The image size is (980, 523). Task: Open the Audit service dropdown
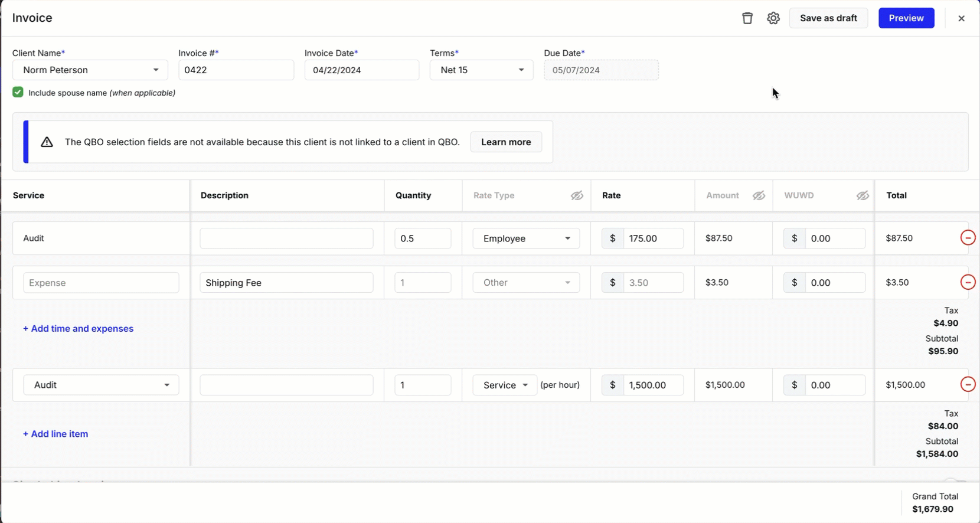[x=101, y=385]
